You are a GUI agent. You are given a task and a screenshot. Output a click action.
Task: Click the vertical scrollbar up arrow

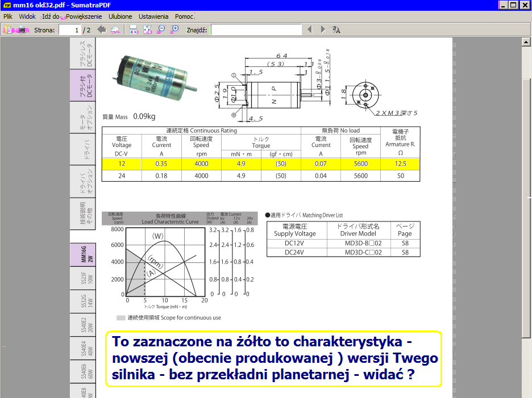(x=526, y=42)
